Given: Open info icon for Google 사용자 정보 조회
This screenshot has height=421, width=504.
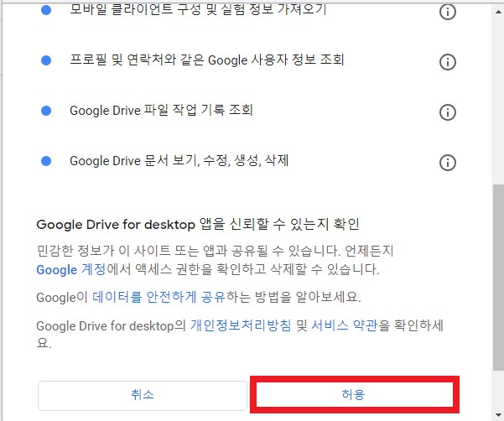Looking at the screenshot, I should [x=448, y=62].
